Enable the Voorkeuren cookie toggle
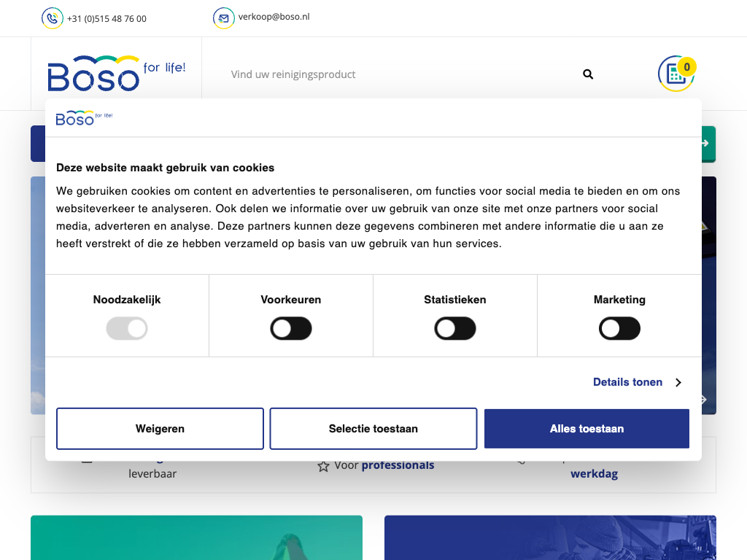The image size is (747, 560). pyautogui.click(x=291, y=329)
